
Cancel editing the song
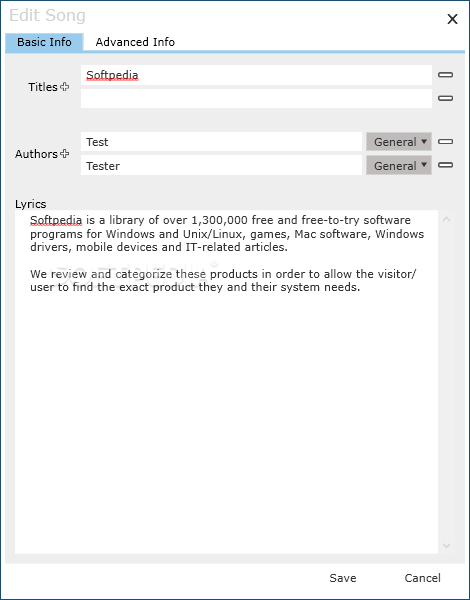pos(423,578)
